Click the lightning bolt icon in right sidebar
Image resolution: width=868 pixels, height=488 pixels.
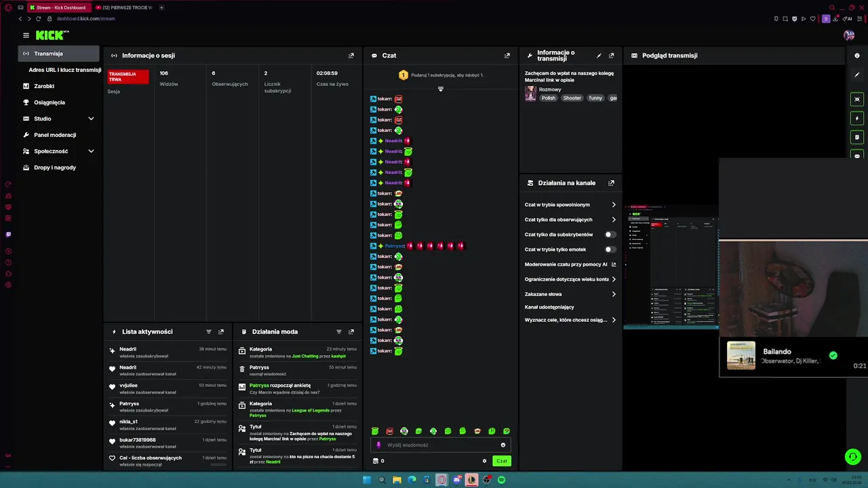(x=857, y=119)
